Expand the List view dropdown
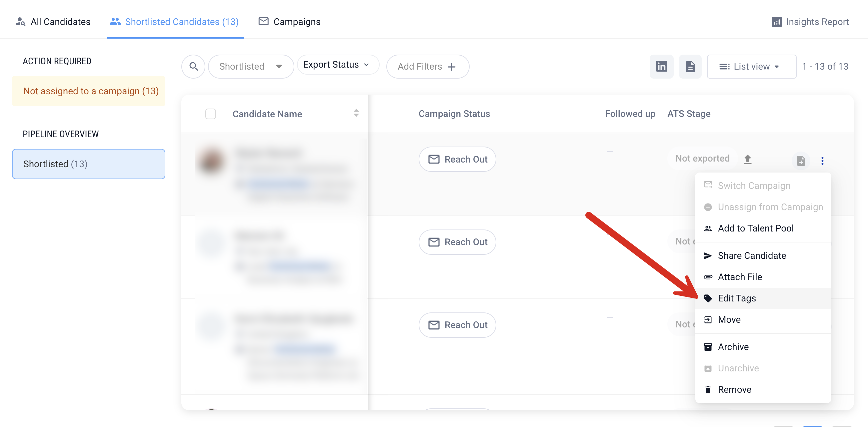 [751, 66]
